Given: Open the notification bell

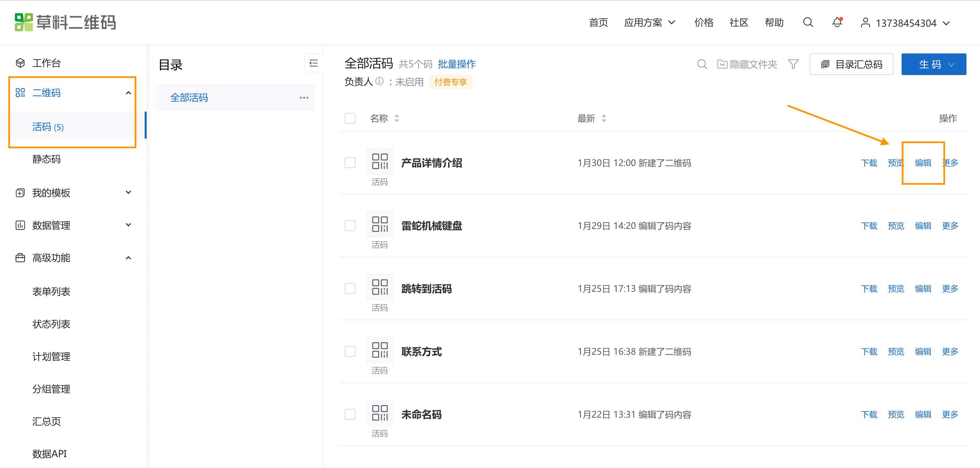Looking at the screenshot, I should (837, 22).
